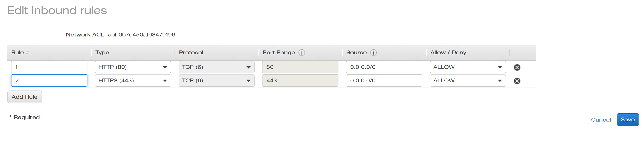Open rule 1 ALLOW dropdown

click(x=467, y=67)
